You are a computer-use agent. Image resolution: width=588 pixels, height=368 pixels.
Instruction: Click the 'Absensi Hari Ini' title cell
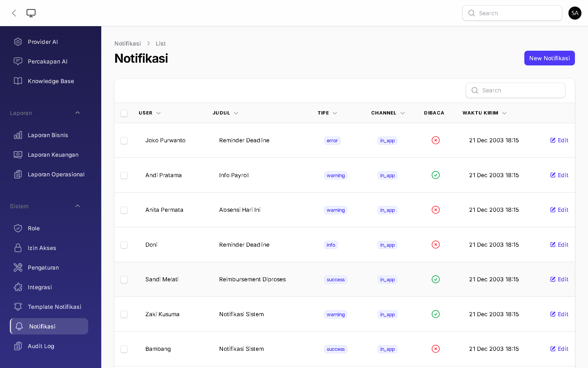tap(240, 210)
